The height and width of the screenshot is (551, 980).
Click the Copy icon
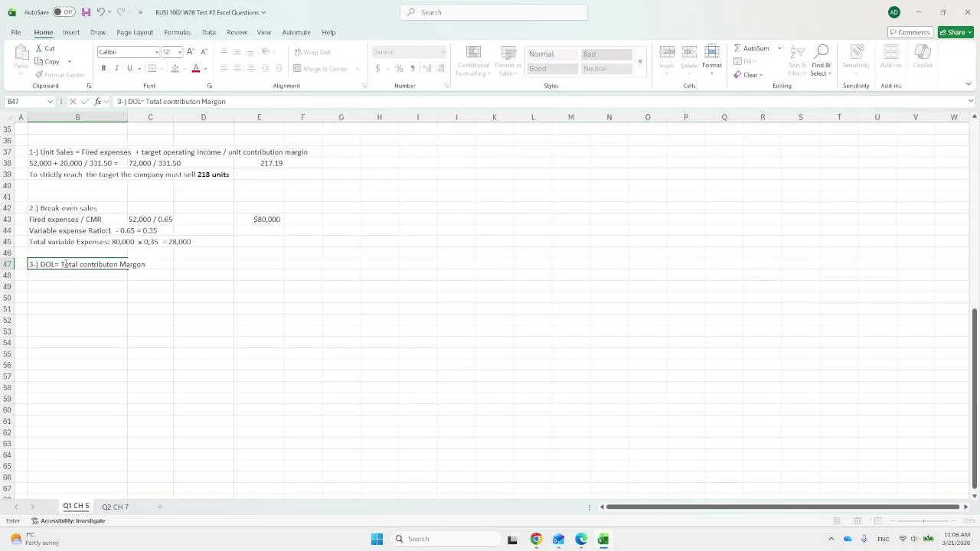(x=39, y=61)
